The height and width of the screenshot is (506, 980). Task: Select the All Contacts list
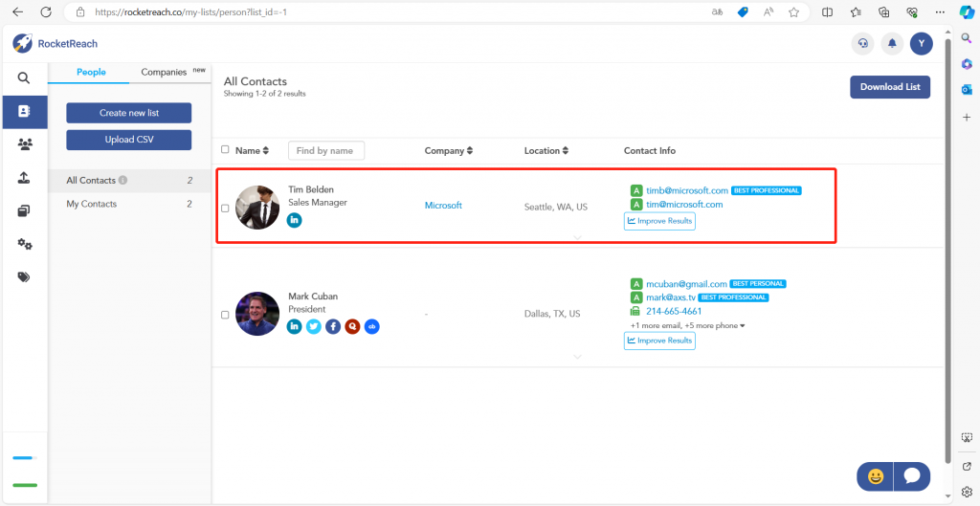129,181
